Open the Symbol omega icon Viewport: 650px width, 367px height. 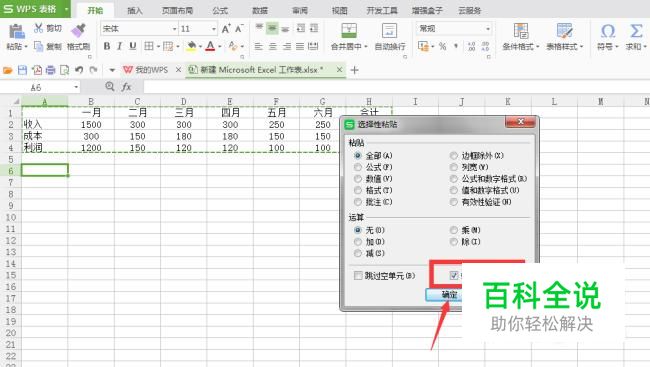coord(608,31)
